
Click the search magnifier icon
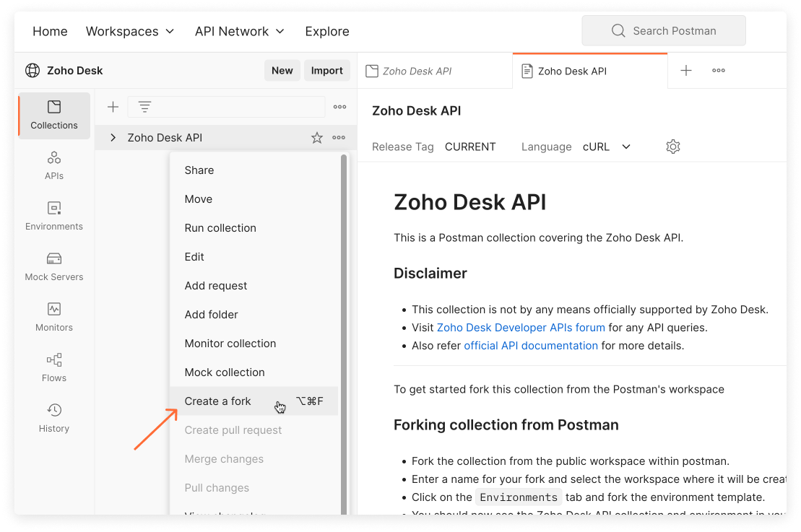(618, 30)
